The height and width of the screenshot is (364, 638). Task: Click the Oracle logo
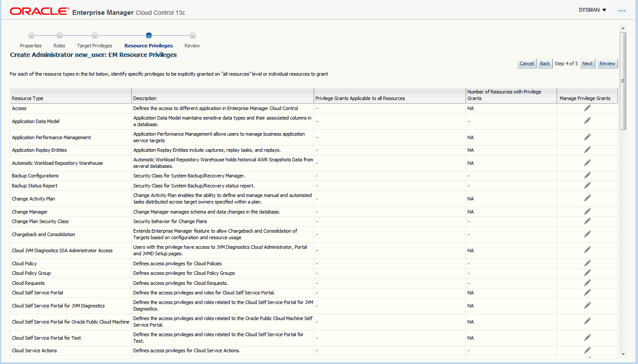tap(39, 11)
